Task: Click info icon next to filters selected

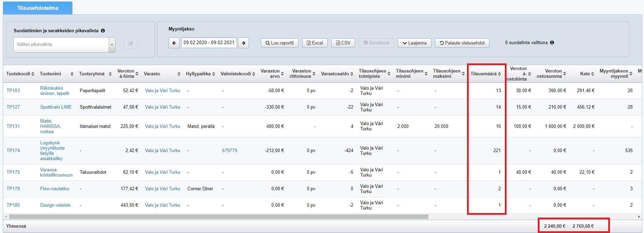Action: pyautogui.click(x=552, y=43)
